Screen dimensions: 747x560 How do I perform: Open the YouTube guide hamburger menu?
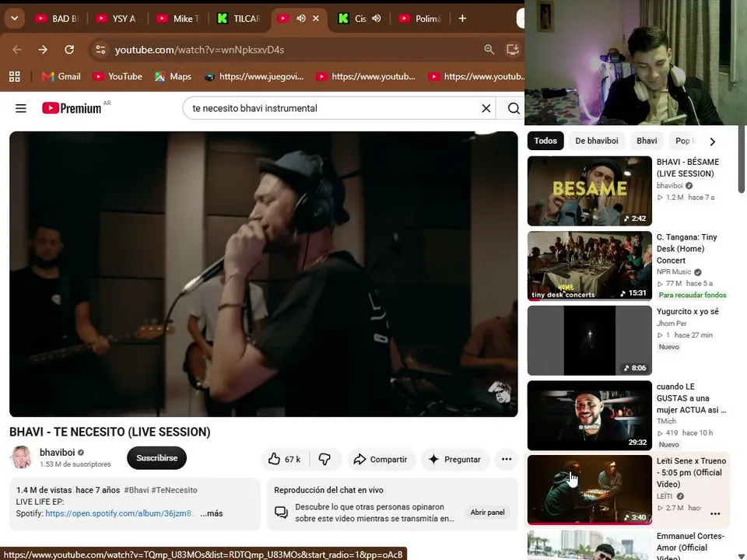[x=21, y=109]
